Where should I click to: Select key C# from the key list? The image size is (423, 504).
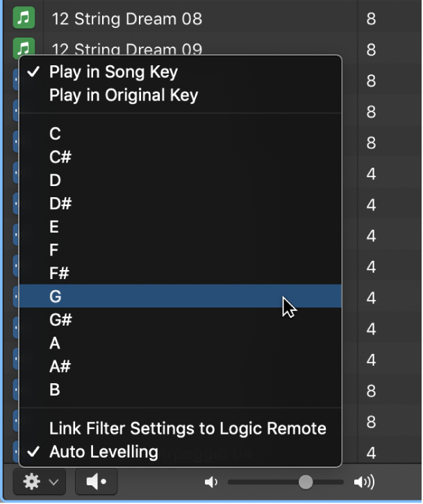point(181,157)
